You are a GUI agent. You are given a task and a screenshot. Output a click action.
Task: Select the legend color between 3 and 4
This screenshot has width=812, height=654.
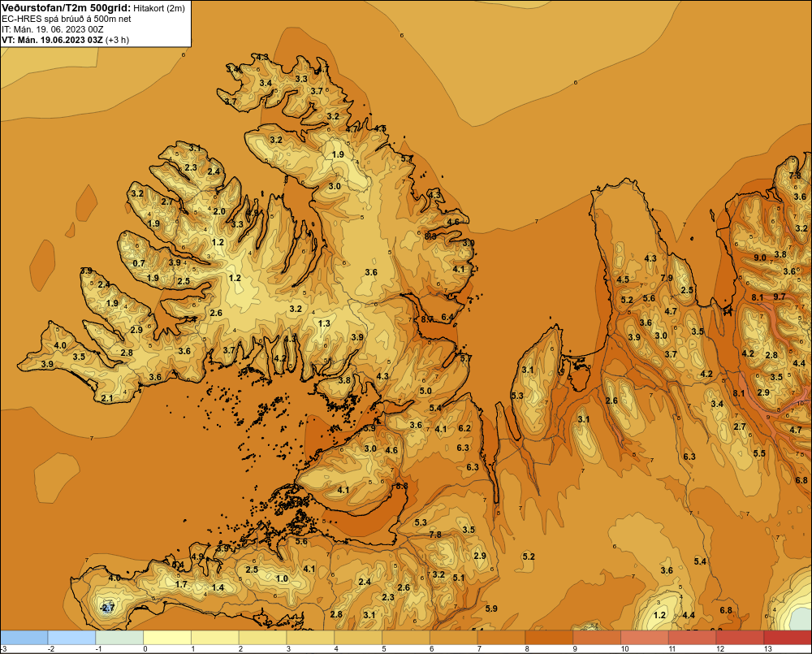(310, 637)
